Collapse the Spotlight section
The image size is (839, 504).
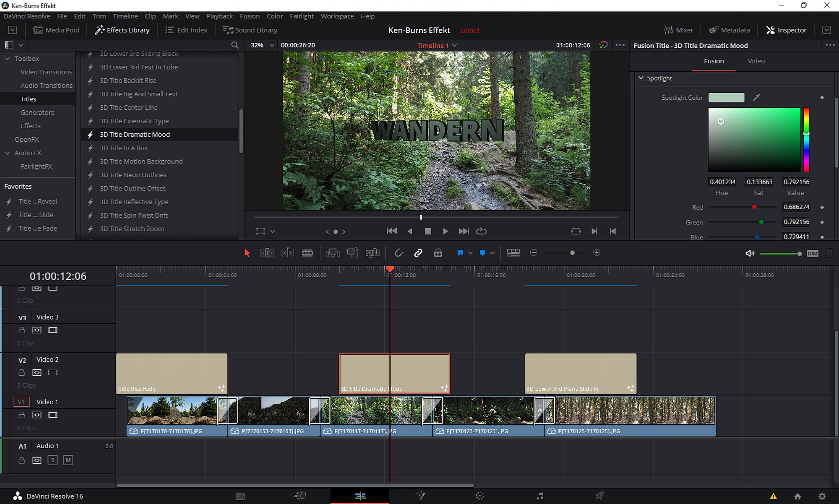(x=641, y=78)
